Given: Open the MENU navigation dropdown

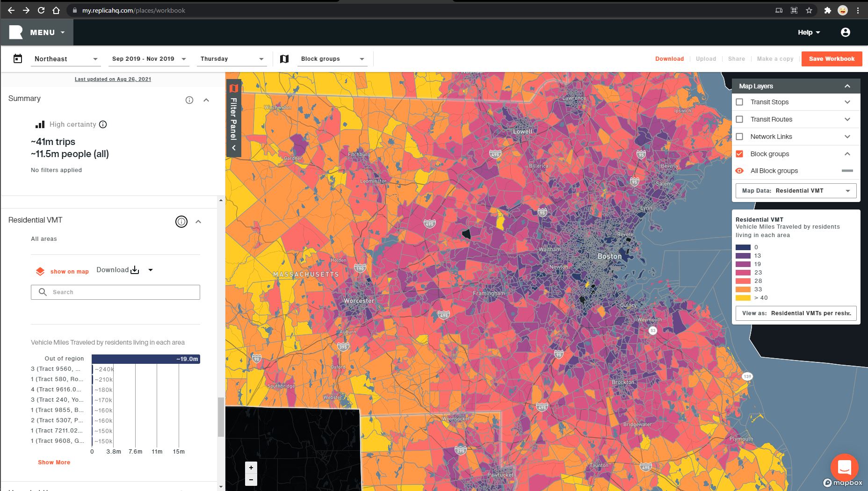Looking at the screenshot, I should pos(47,32).
